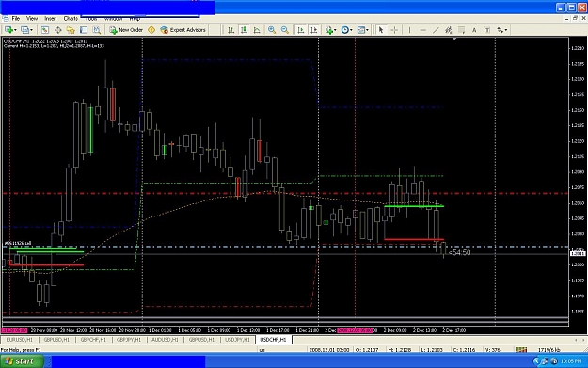The width and height of the screenshot is (588, 368).
Task: Select the Horizontal Line drawing tool
Action: point(422,30)
